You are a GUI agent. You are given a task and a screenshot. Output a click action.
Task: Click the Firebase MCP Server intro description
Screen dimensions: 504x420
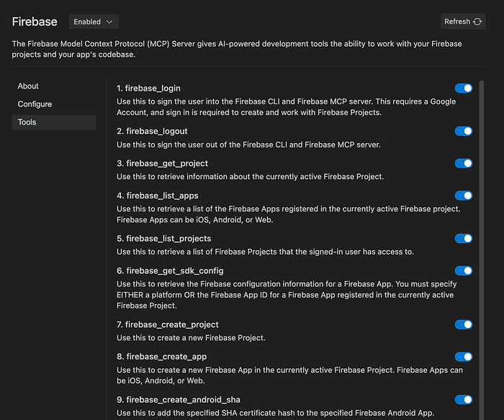click(237, 49)
